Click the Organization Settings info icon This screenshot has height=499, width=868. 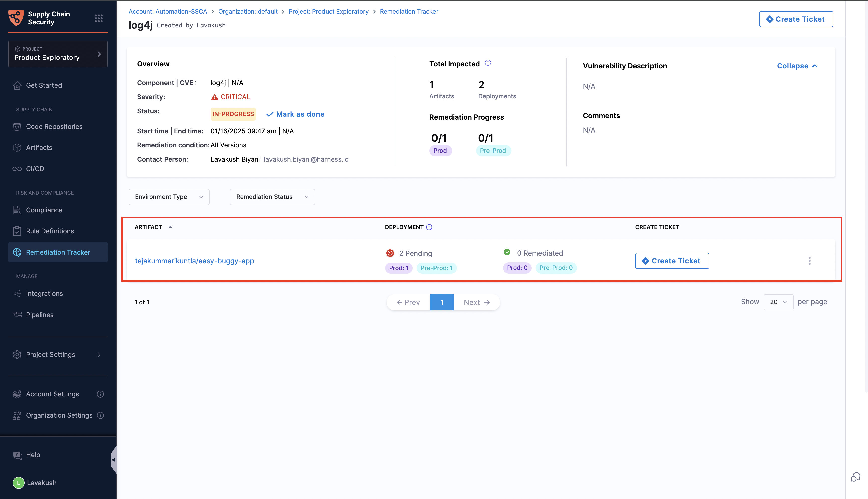100,415
